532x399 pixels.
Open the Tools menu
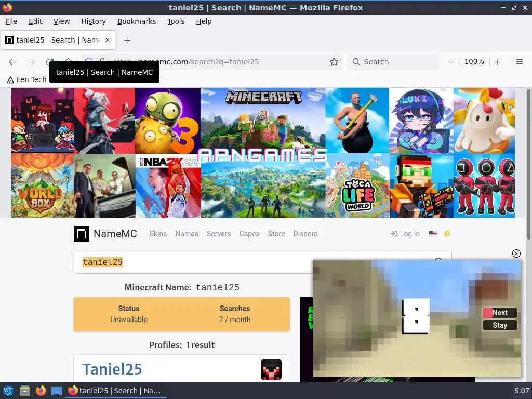176,21
